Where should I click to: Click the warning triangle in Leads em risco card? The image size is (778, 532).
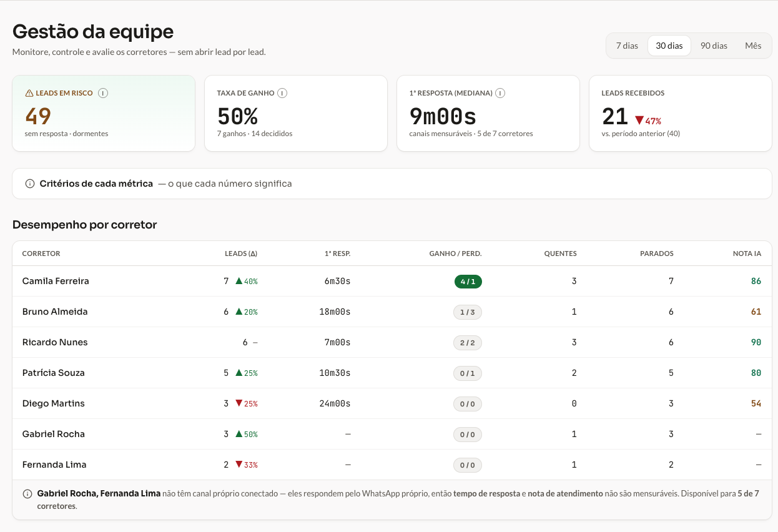coord(29,93)
